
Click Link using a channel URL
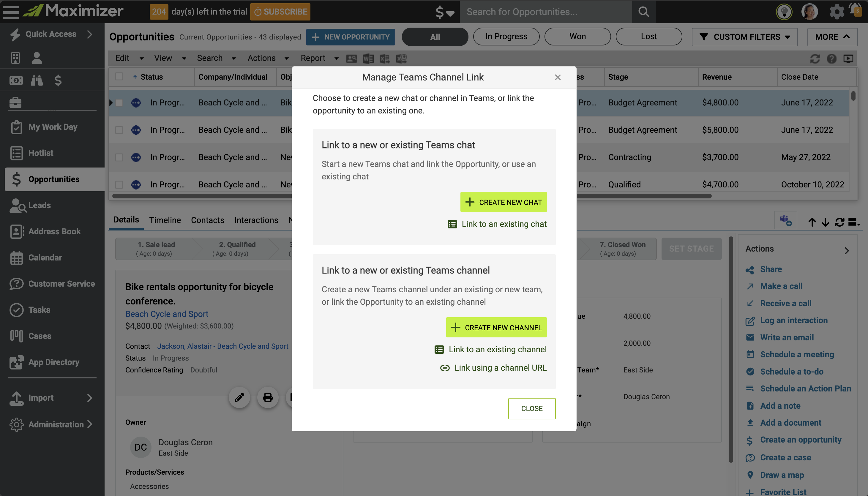493,368
